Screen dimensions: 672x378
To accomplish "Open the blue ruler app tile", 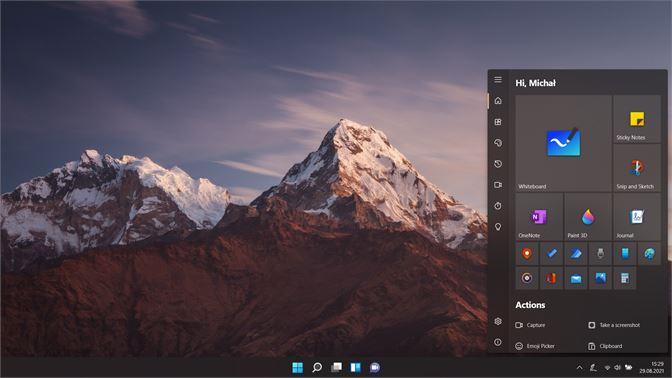I will 551,253.
